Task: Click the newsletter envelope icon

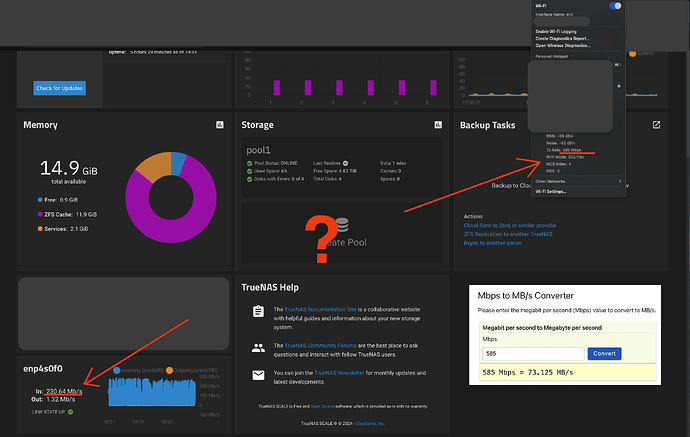Action: pos(258,375)
